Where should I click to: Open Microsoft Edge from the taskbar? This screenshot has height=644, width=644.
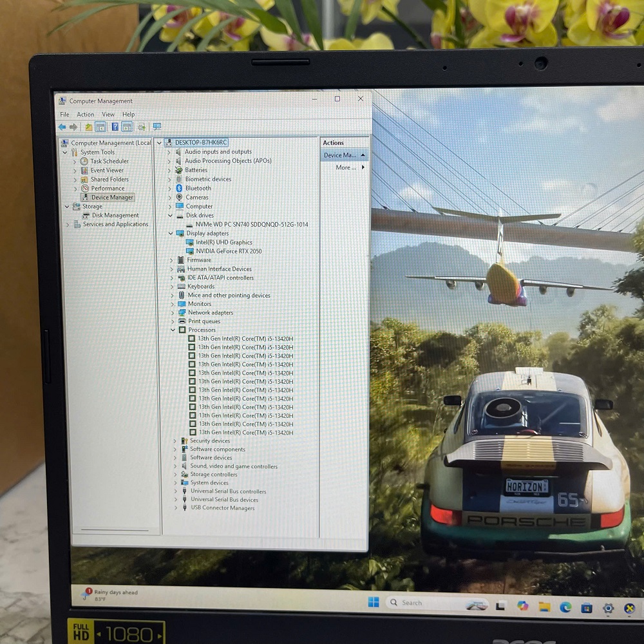click(565, 607)
